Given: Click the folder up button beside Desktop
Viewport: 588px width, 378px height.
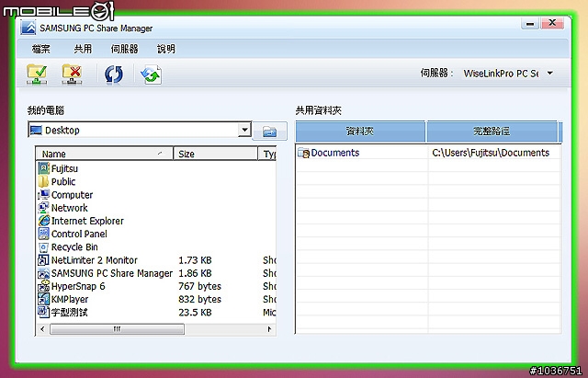Looking at the screenshot, I should (x=269, y=131).
